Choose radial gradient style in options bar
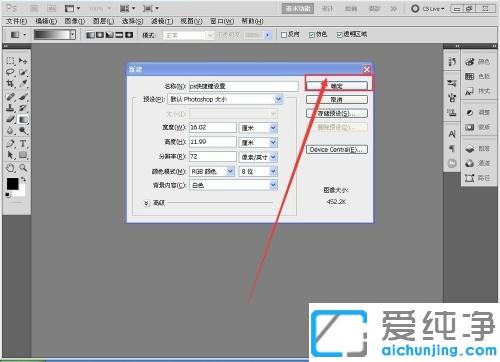This screenshot has height=362, width=500. coord(100,35)
